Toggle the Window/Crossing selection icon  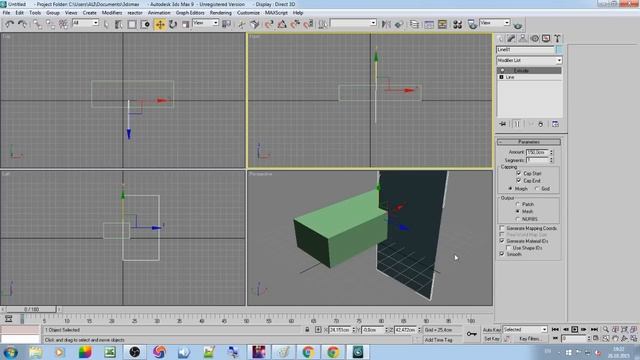coord(145,24)
